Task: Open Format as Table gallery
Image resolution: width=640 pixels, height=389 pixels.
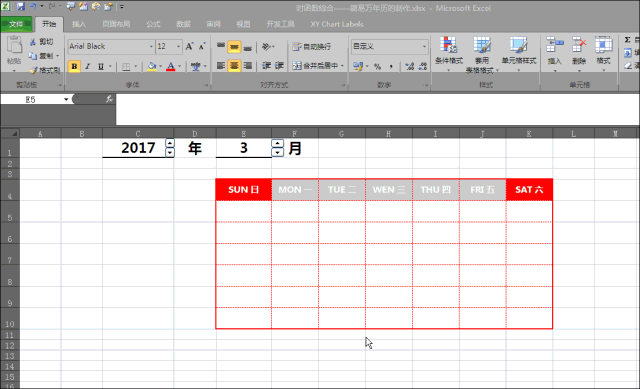Action: (482, 55)
